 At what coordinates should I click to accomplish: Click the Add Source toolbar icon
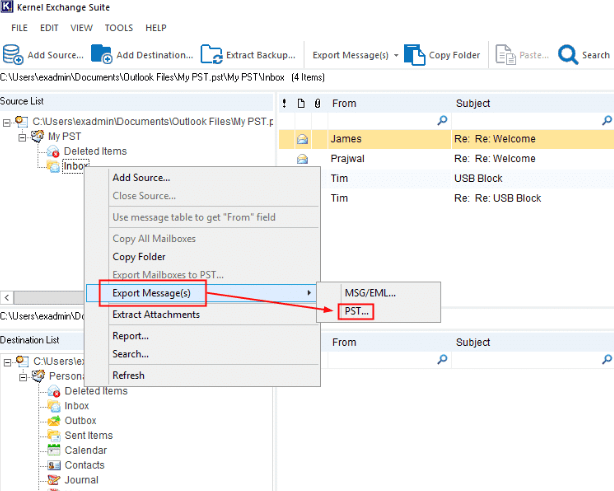[x=13, y=55]
